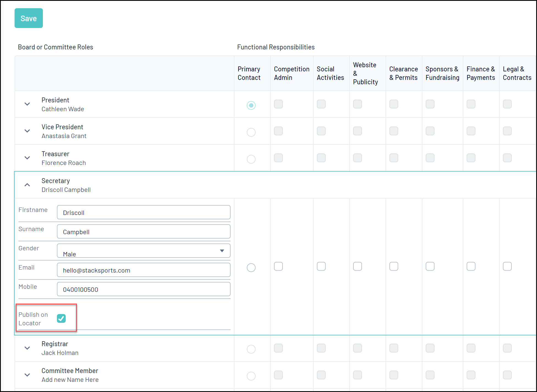Click the Mobile number field
The image size is (537, 392).
(x=143, y=289)
